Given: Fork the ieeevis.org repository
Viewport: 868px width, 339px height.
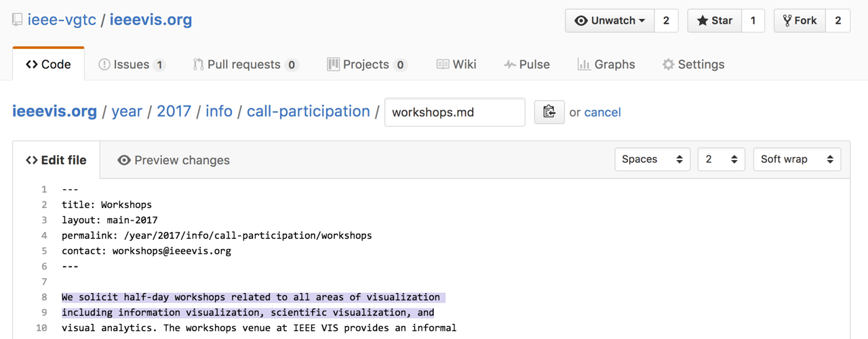Looking at the screenshot, I should (x=800, y=20).
